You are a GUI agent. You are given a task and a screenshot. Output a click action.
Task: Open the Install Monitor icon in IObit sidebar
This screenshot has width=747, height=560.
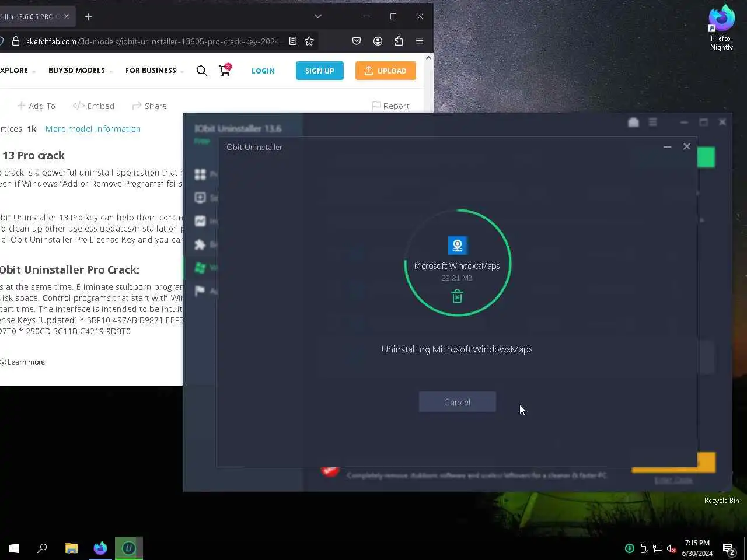point(200,221)
